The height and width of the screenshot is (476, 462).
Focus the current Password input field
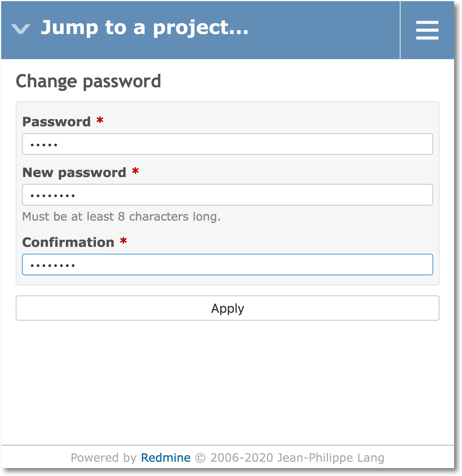coord(227,144)
